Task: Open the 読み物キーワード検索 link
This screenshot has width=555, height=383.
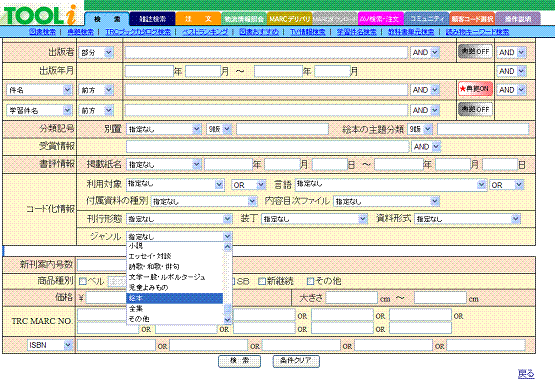Action: [477, 32]
